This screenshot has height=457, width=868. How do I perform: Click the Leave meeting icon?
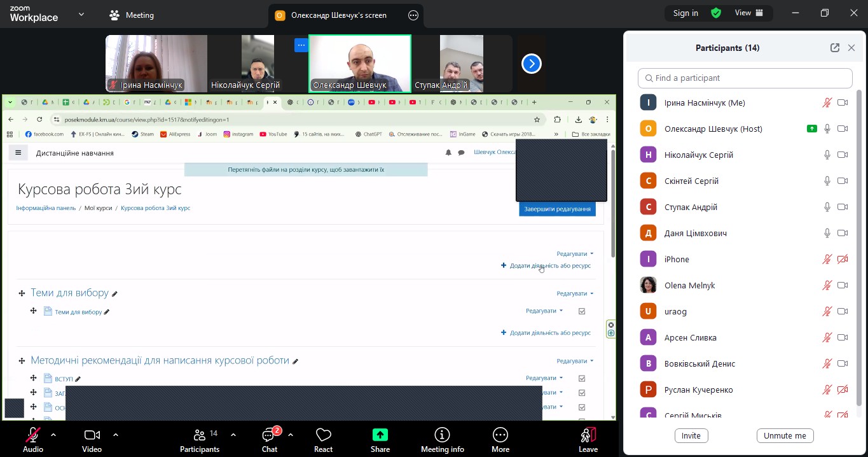click(x=588, y=435)
